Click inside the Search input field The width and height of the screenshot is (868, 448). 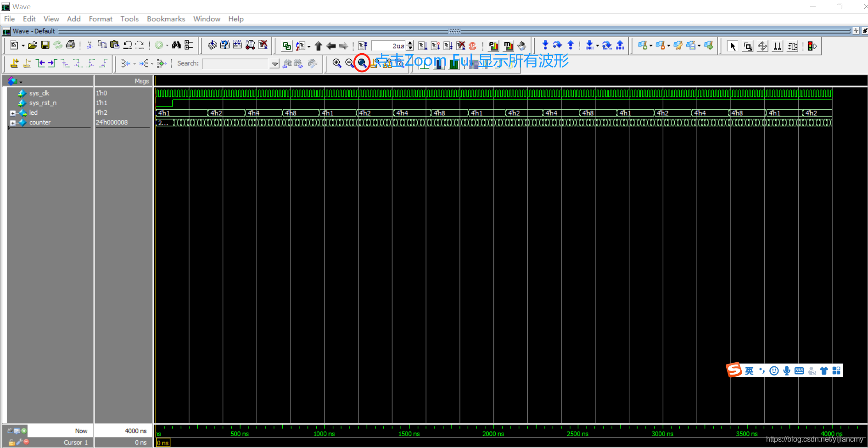(236, 64)
